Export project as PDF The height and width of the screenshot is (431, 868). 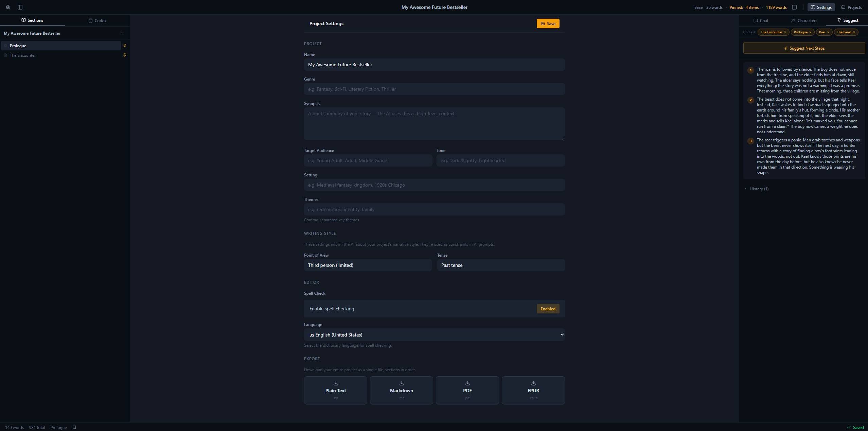(x=467, y=390)
